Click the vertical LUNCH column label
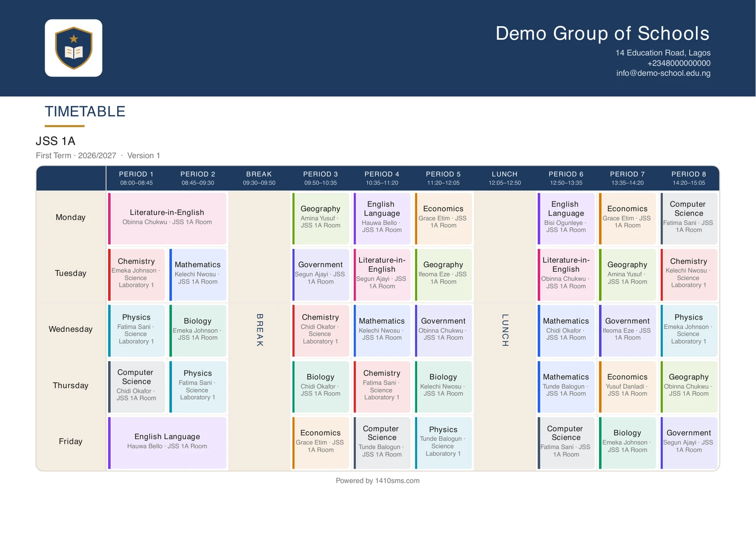Image resolution: width=756 pixels, height=534 pixels. pyautogui.click(x=505, y=330)
